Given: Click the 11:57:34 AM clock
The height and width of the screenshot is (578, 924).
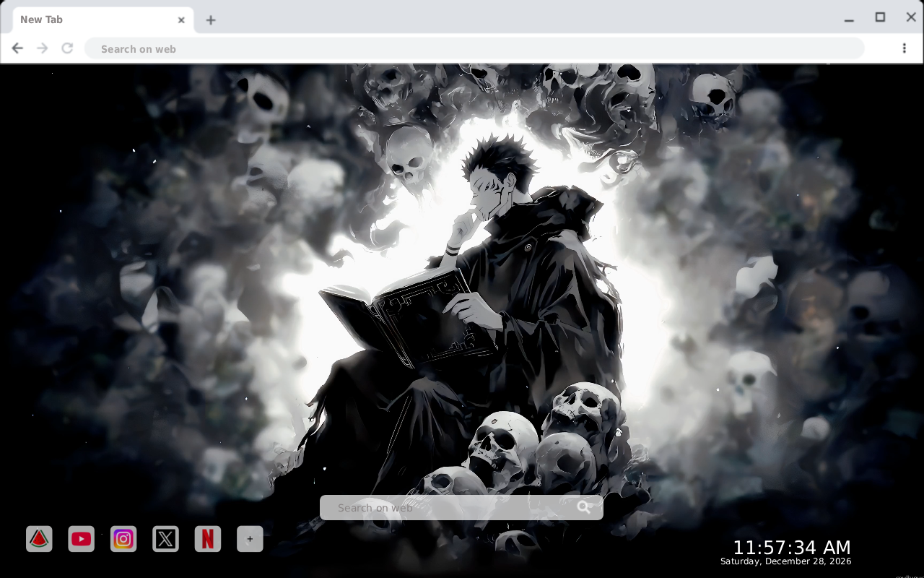Looking at the screenshot, I should point(792,548).
